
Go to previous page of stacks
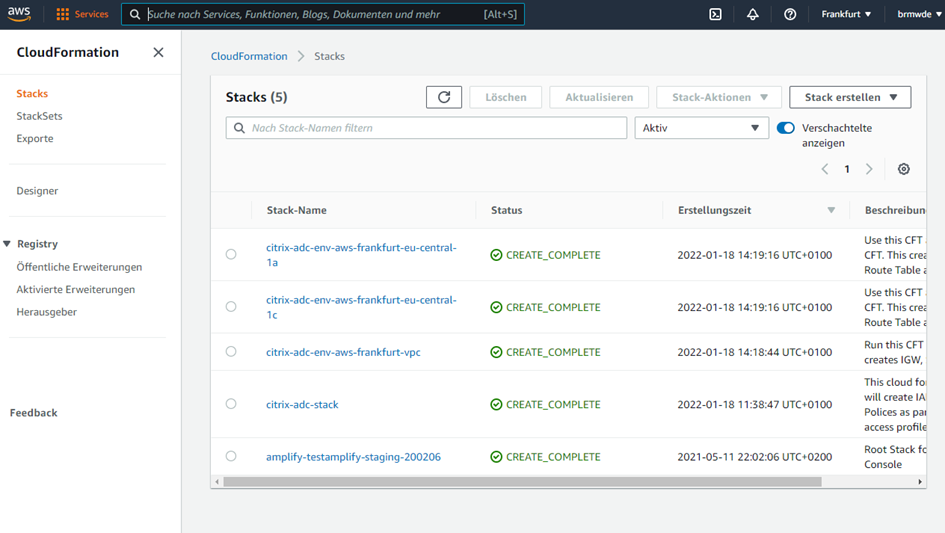[825, 169]
